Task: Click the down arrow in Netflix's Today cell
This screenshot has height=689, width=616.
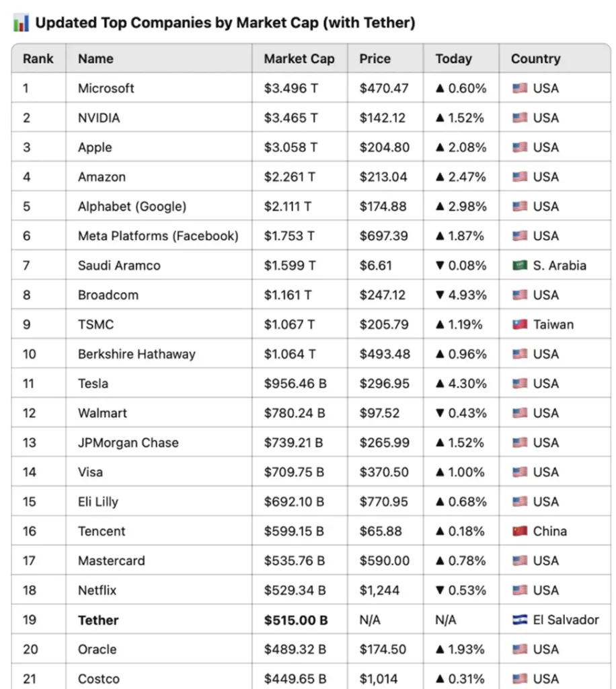Action: click(x=440, y=590)
